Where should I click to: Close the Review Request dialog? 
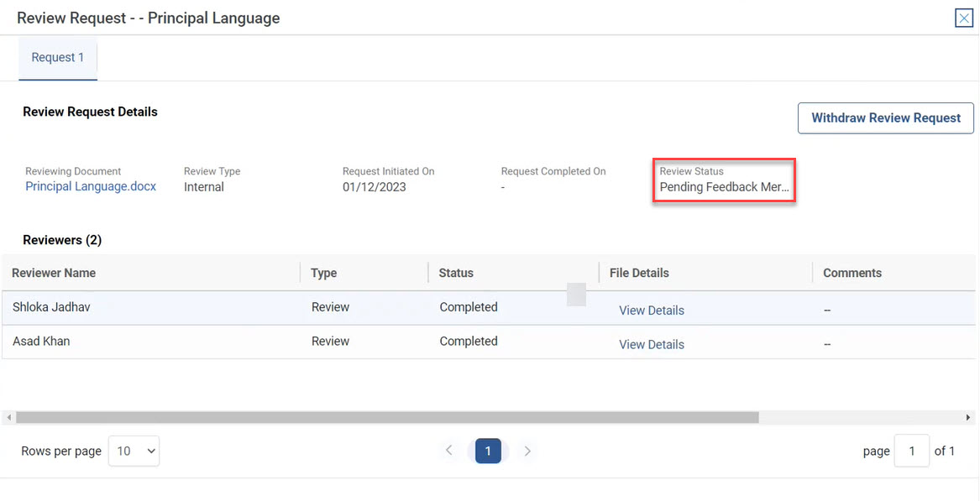click(x=964, y=18)
